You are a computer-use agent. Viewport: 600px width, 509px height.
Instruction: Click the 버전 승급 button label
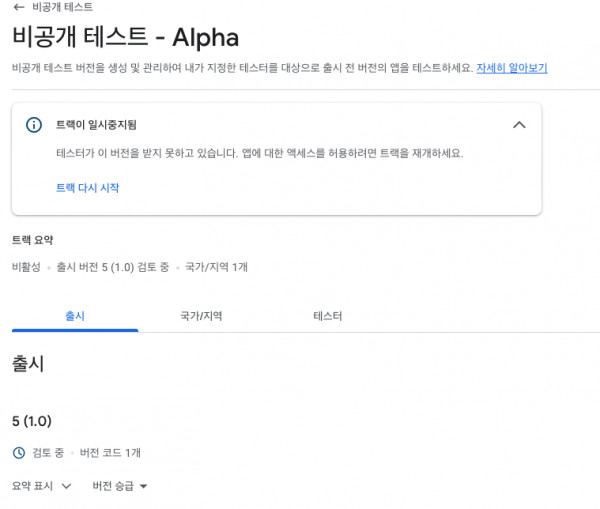113,486
